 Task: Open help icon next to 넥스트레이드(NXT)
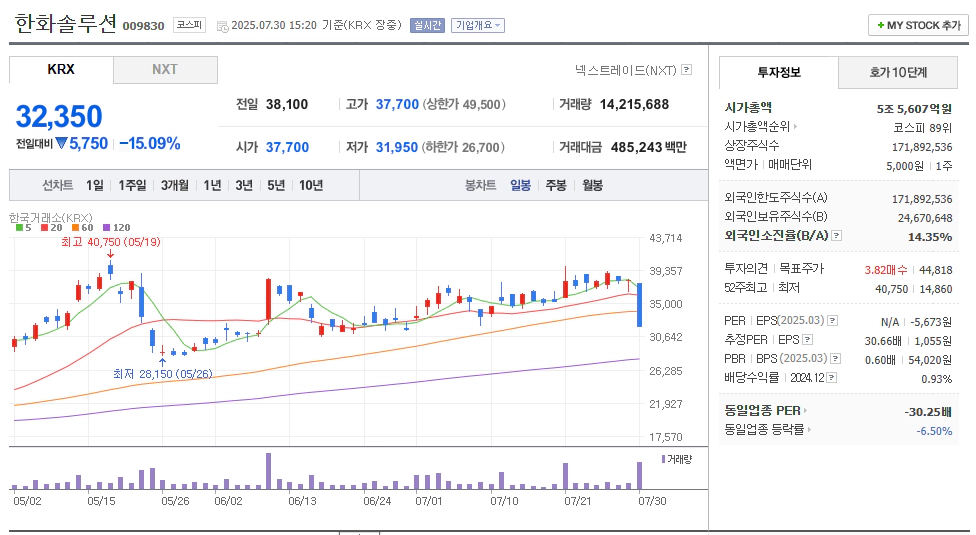pos(687,70)
